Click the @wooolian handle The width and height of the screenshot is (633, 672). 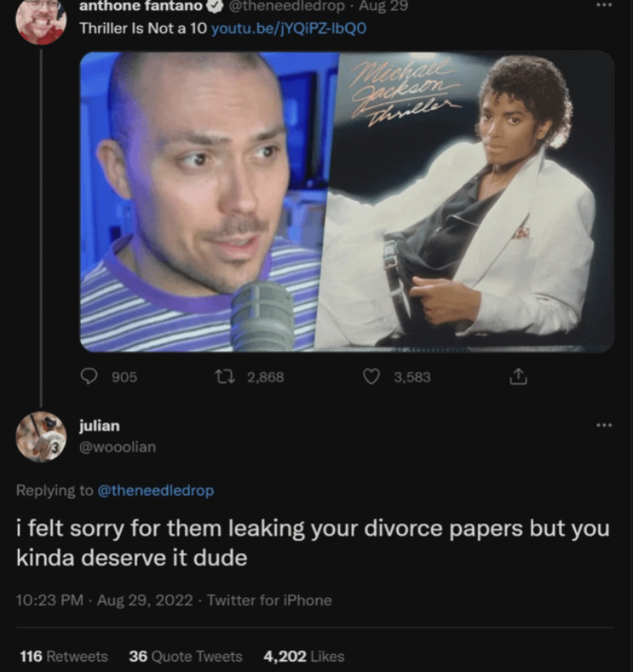[x=118, y=447]
